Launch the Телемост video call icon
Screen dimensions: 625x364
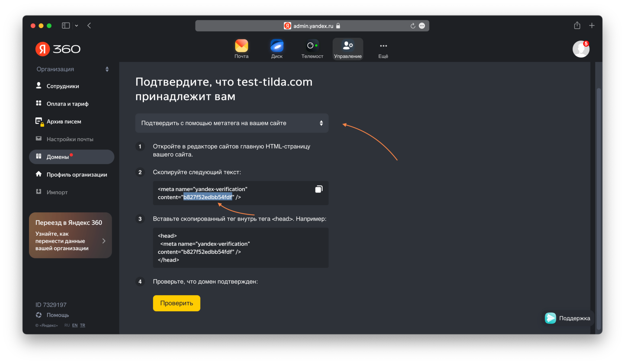click(312, 49)
